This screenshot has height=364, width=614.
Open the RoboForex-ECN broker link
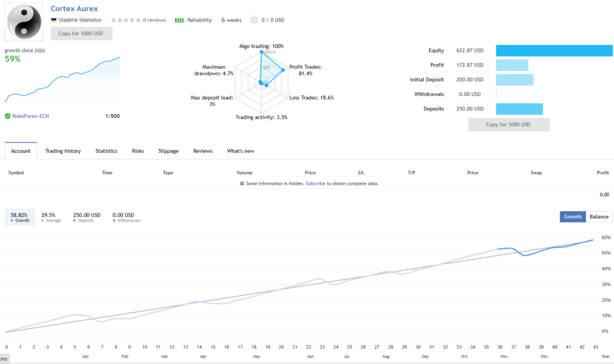point(31,116)
